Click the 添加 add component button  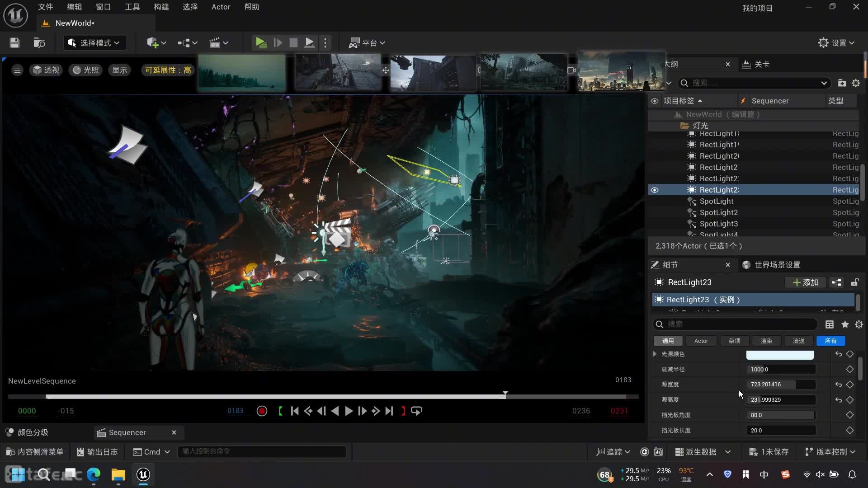pyautogui.click(x=806, y=282)
